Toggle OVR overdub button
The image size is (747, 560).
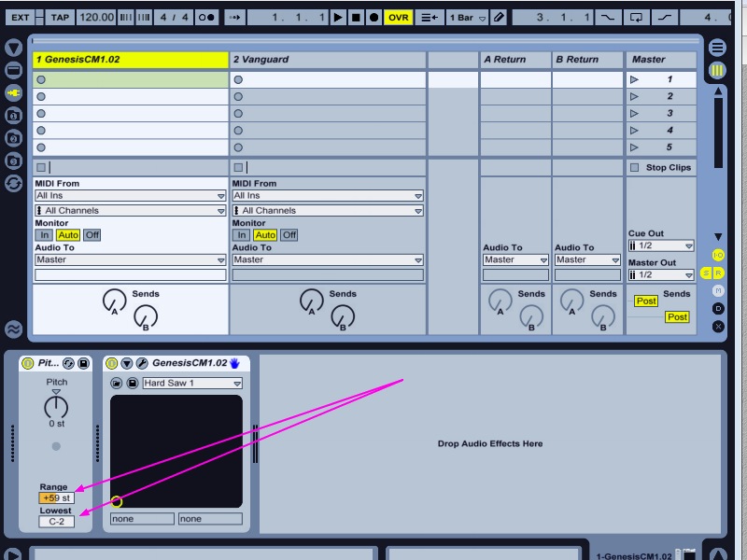pos(399,17)
